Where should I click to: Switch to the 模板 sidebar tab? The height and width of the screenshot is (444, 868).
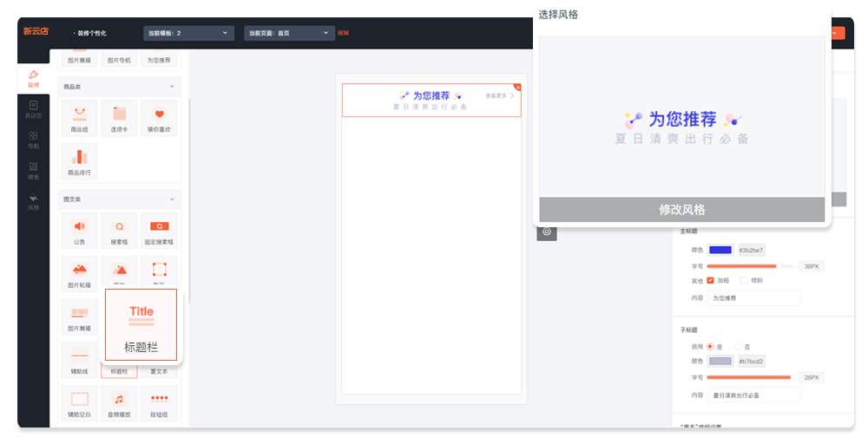click(33, 170)
